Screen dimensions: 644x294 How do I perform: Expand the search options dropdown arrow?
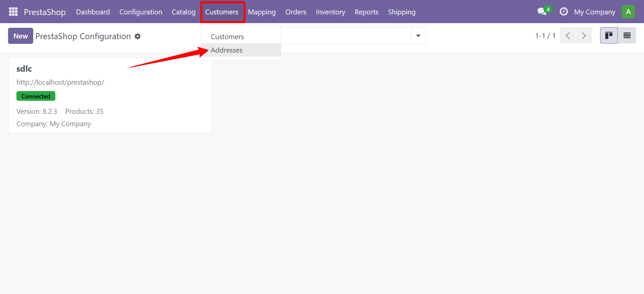418,36
